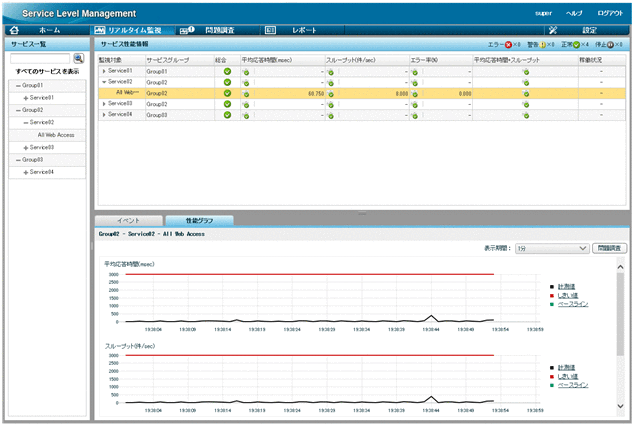Click the red しきい値 color swatch in throughput legend
The image size is (635, 427).
click(x=551, y=375)
